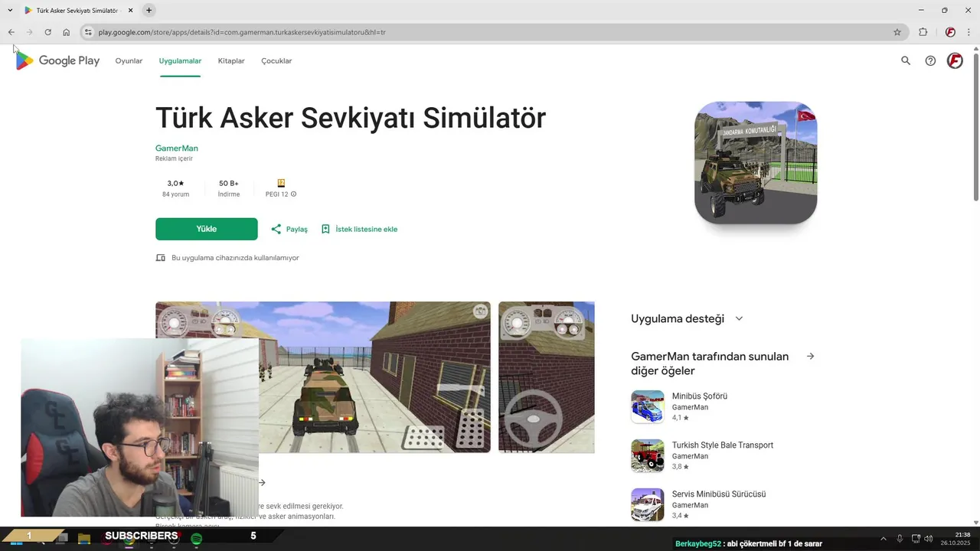This screenshot has width=980, height=551.
Task: Click the Yükle install button
Action: [207, 229]
